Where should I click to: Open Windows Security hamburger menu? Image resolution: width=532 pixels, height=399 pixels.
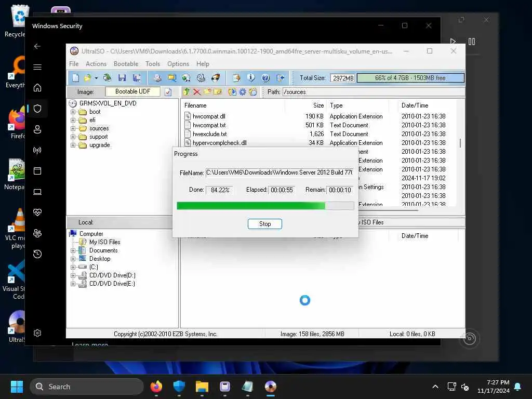click(x=37, y=67)
